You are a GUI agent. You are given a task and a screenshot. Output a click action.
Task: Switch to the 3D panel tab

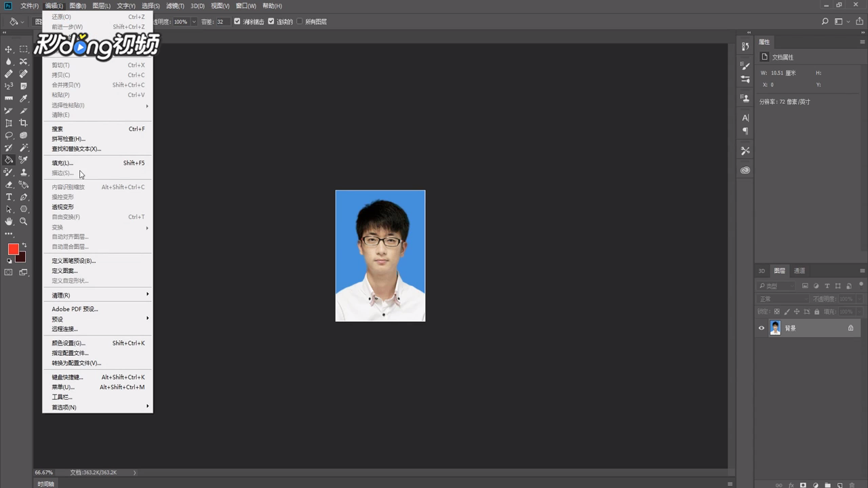[x=762, y=270]
